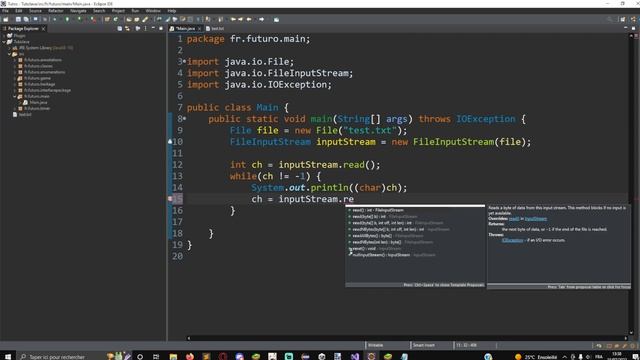This screenshot has height=360, width=640.
Task: Maximize the Package Explorer view
Action: pos(161,28)
